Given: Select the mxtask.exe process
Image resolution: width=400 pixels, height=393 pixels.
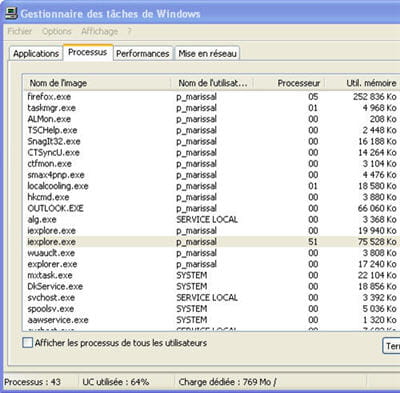Looking at the screenshot, I should pyautogui.click(x=211, y=275).
